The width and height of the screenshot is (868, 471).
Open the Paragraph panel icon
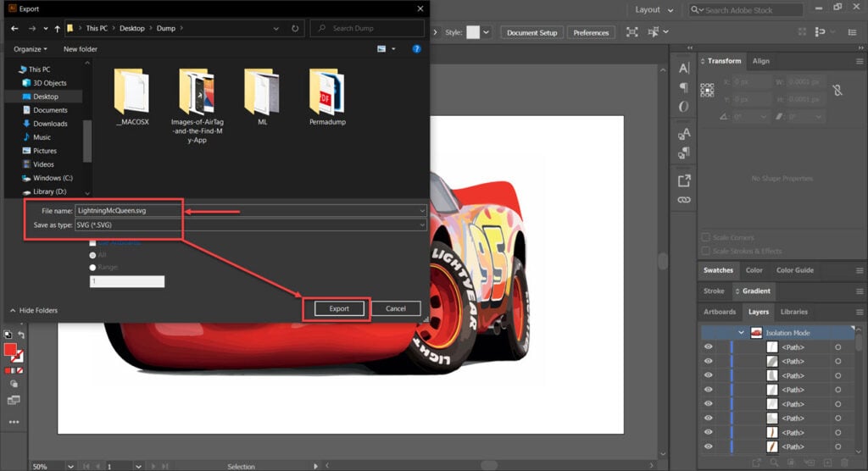pos(684,87)
